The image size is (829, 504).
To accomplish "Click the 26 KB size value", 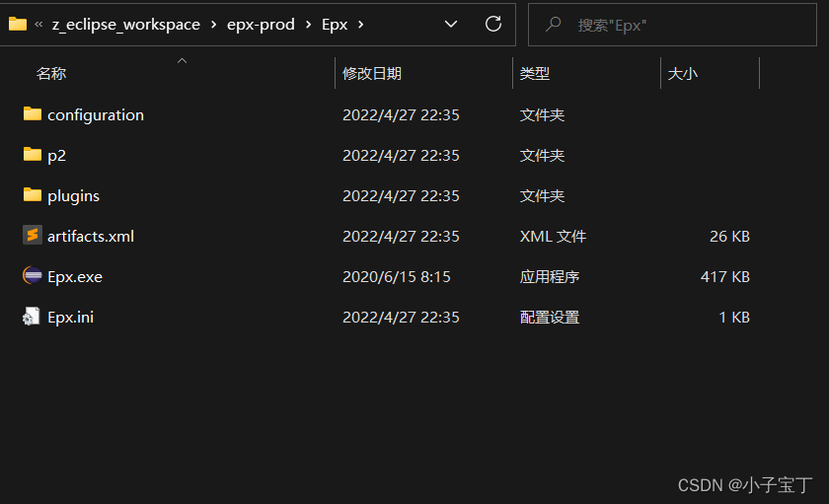I will point(729,236).
